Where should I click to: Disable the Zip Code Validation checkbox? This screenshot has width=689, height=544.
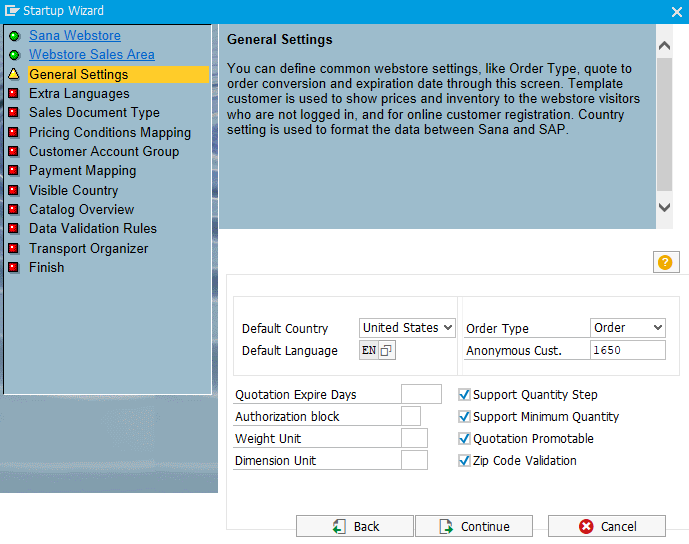464,461
